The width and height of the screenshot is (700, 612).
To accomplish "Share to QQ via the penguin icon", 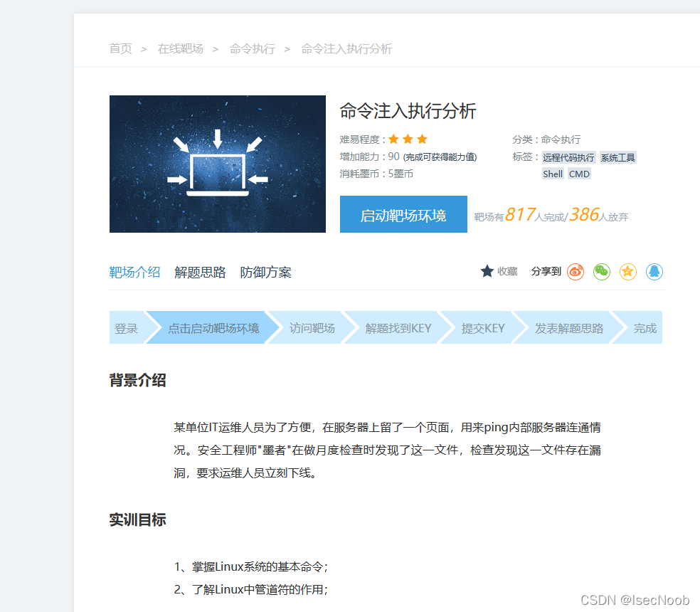I will pos(654,272).
